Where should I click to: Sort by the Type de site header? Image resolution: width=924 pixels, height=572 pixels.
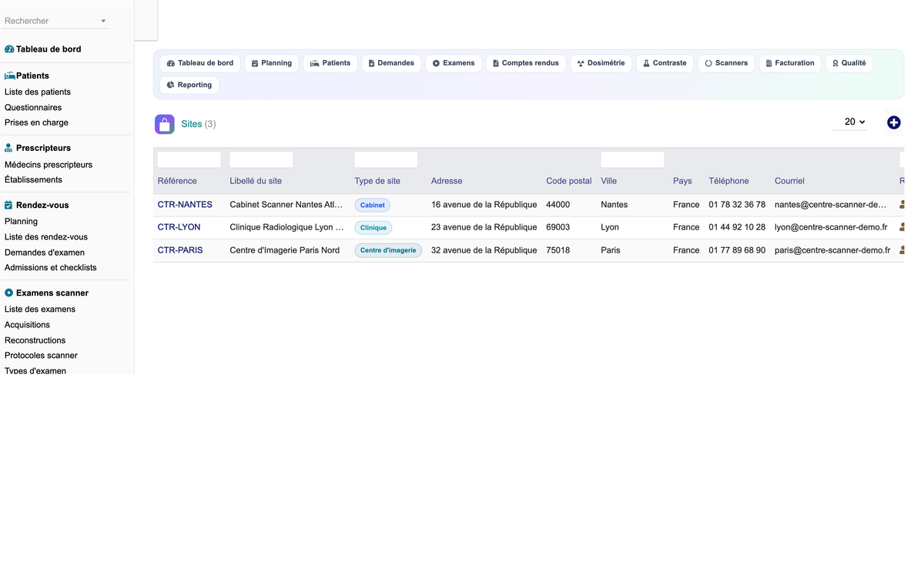[377, 181]
